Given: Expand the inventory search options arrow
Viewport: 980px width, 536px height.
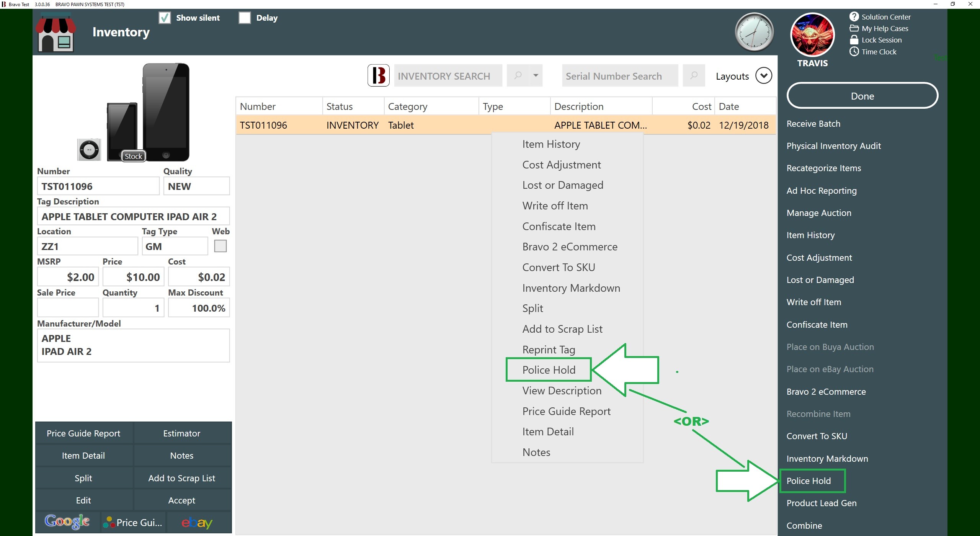Looking at the screenshot, I should [x=536, y=75].
